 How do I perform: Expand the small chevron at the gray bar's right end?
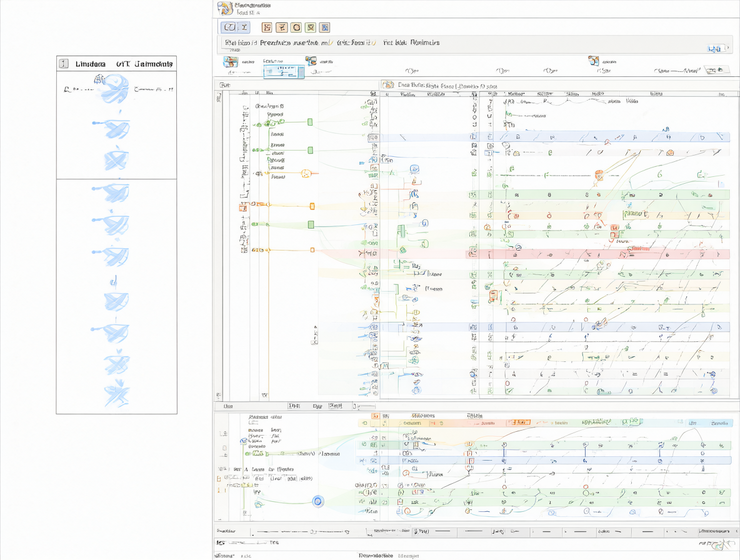coord(727,47)
